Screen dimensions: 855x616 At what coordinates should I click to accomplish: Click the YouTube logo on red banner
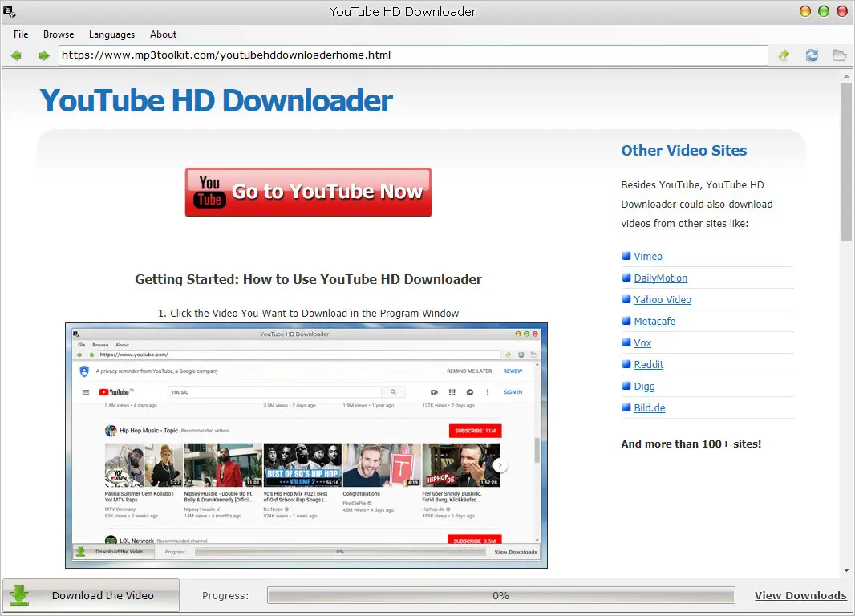point(209,192)
